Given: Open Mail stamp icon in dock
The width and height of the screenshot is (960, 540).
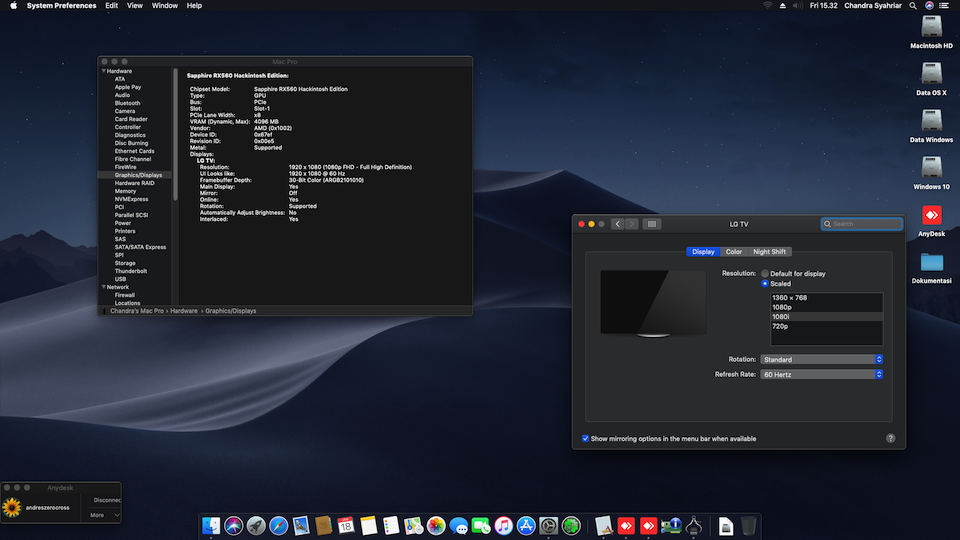Looking at the screenshot, I should pyautogui.click(x=301, y=526).
